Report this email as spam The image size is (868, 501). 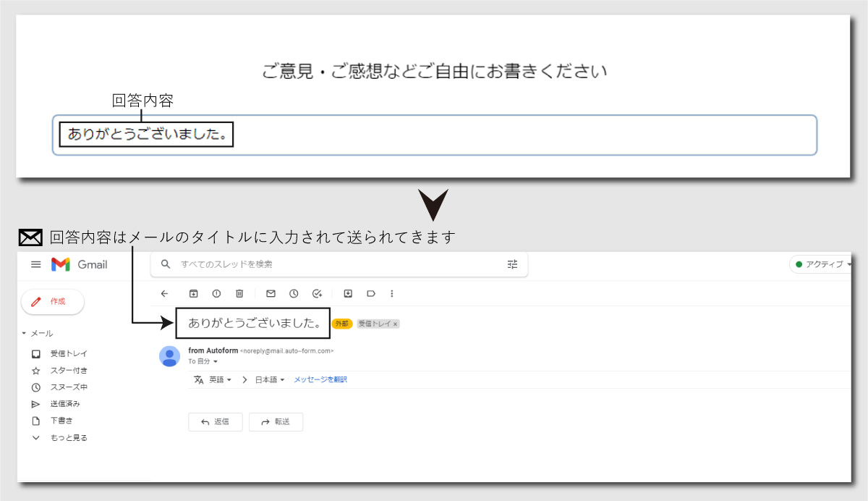[x=216, y=294]
